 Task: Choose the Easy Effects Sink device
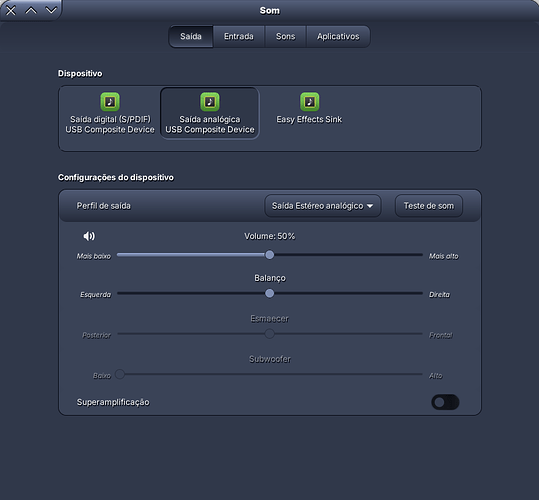tap(309, 108)
